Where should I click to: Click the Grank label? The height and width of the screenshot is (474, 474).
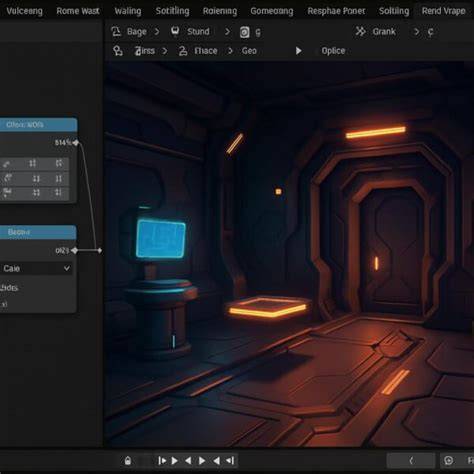tap(384, 32)
